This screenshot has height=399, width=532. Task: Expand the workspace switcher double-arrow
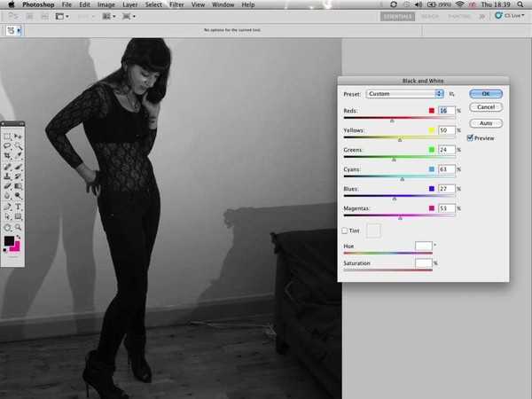[483, 16]
